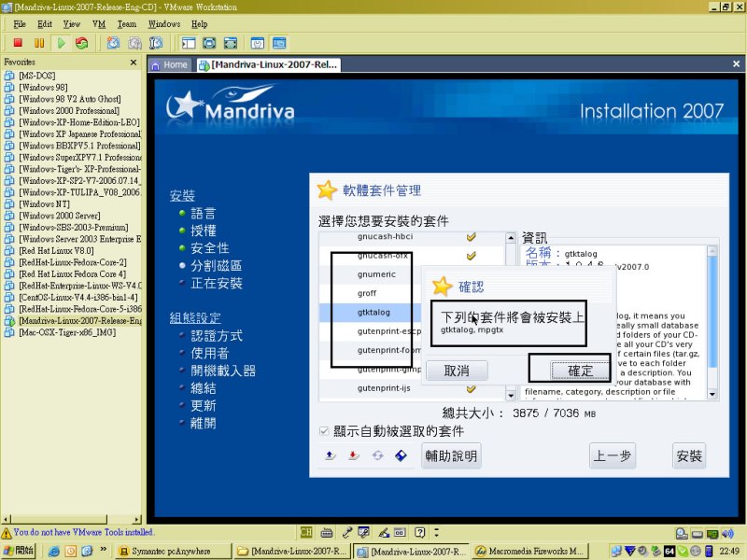The width and height of the screenshot is (747, 560).
Task: Confirm the dialog with the 確定 button
Action: tap(580, 370)
